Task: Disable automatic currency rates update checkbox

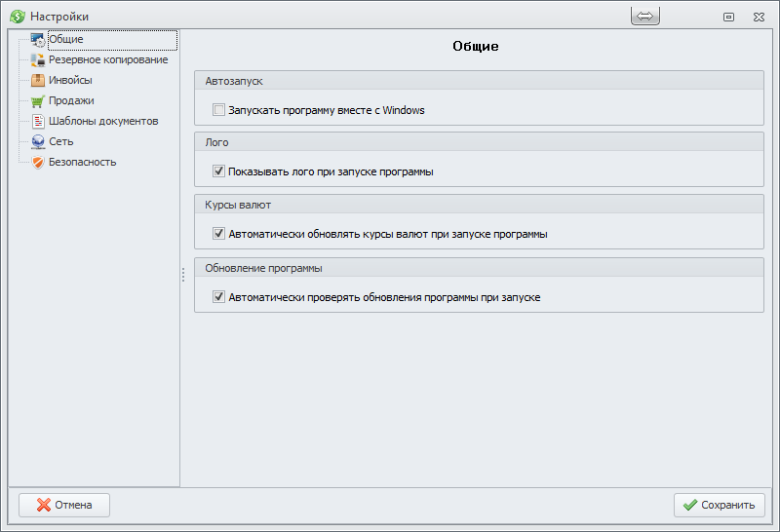Action: (218, 234)
